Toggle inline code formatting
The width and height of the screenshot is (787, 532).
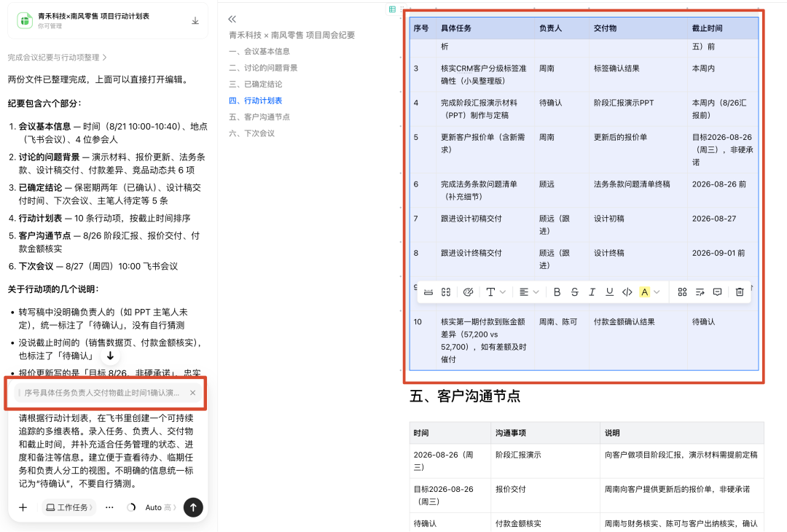click(x=627, y=292)
